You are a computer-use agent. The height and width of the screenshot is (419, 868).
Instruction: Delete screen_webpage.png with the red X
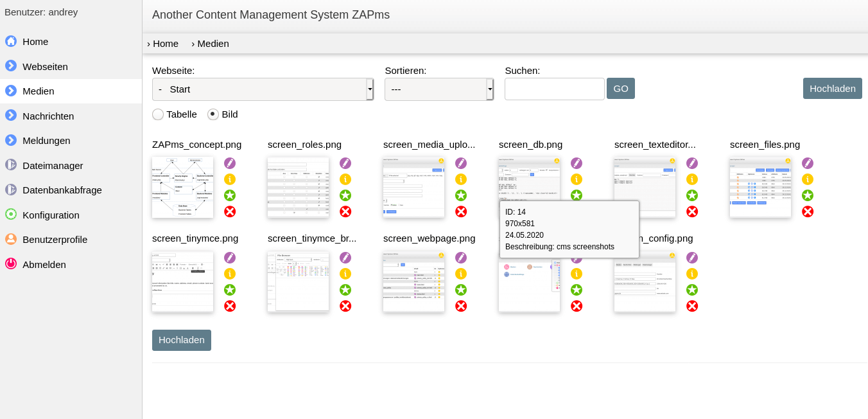click(x=461, y=306)
